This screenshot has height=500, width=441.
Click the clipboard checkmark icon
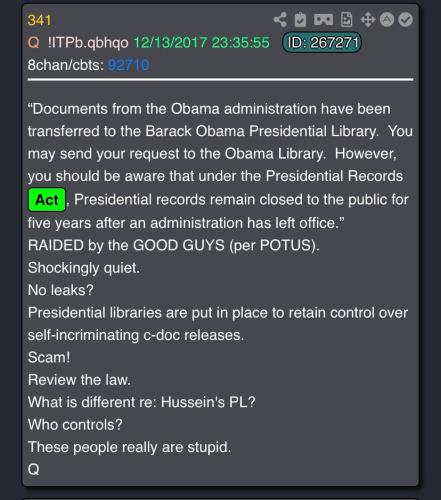[300, 20]
